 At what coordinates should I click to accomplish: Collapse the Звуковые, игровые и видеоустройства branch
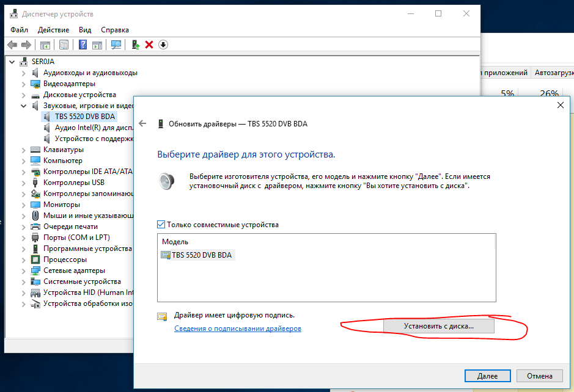pyautogui.click(x=23, y=106)
